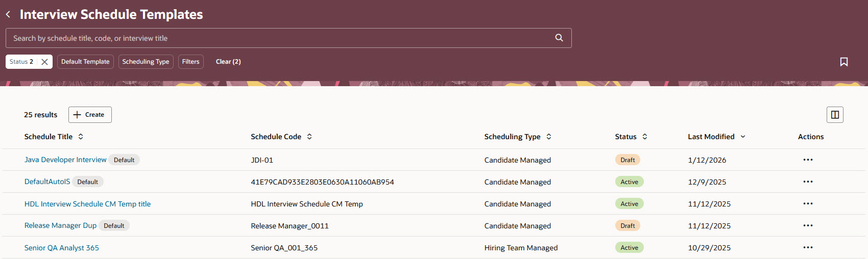Click the search magnifier icon
Screen dimensions: 868x259
[559, 38]
